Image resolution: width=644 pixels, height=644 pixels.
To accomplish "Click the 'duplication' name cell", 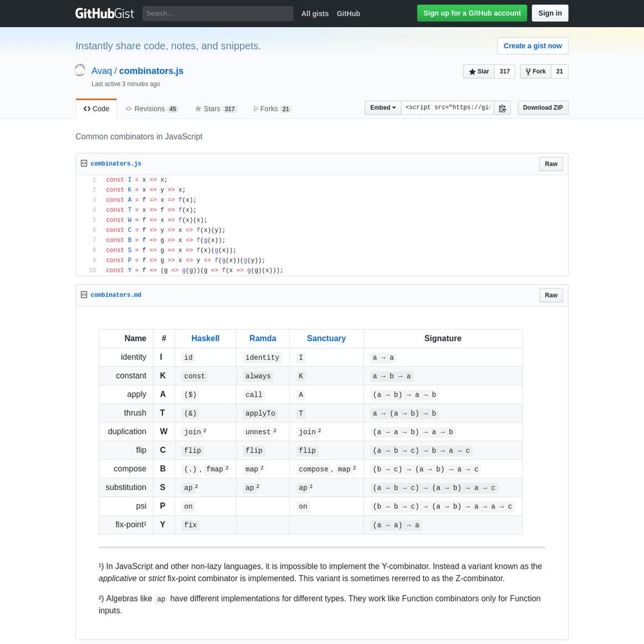I will click(127, 431).
